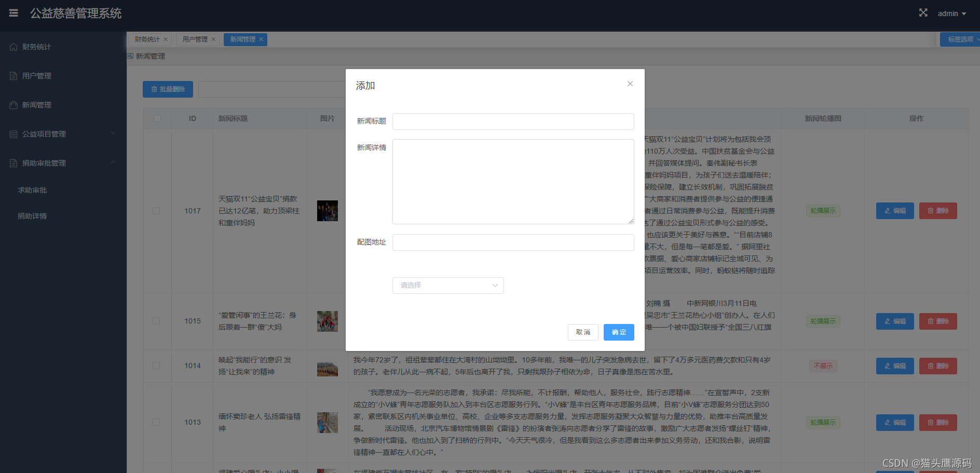Focus the 新闻详情 text area
The width and height of the screenshot is (980, 473).
(513, 182)
